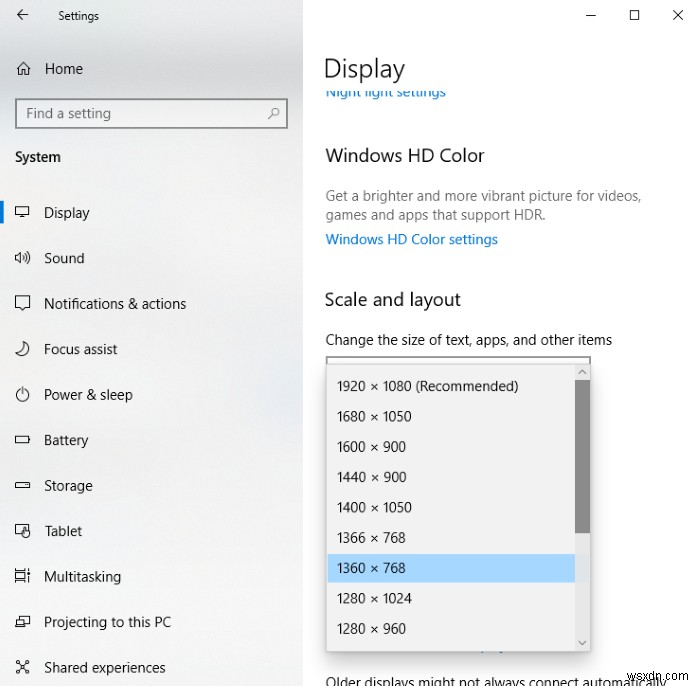Open the Sound settings category

[x=64, y=258]
